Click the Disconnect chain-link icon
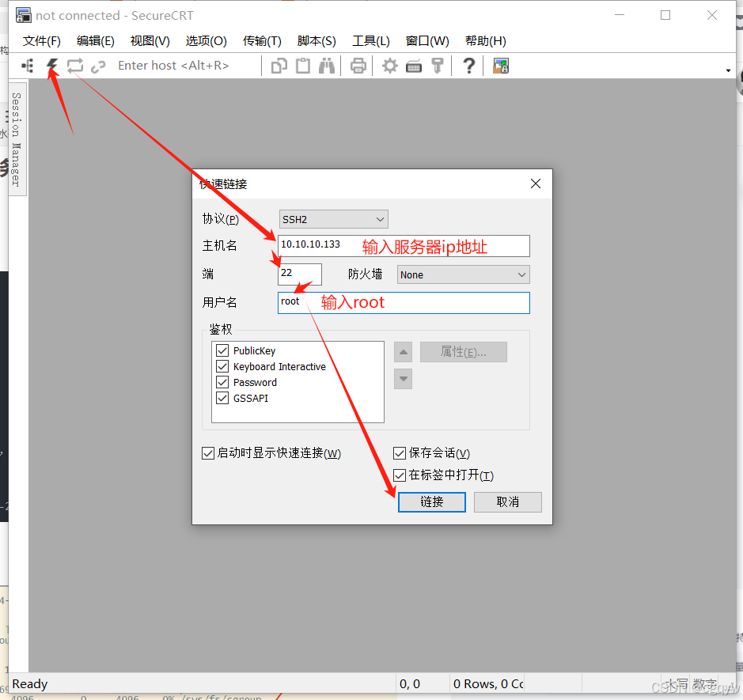 pyautogui.click(x=98, y=66)
